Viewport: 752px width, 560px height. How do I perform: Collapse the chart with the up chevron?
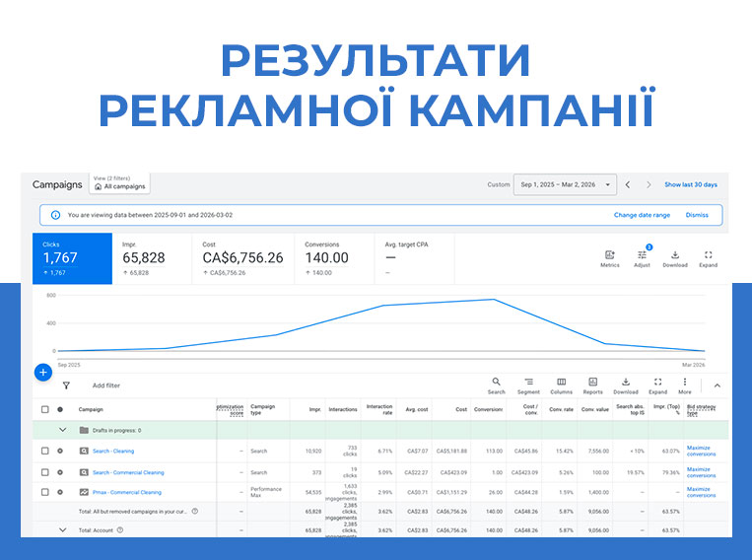(717, 385)
